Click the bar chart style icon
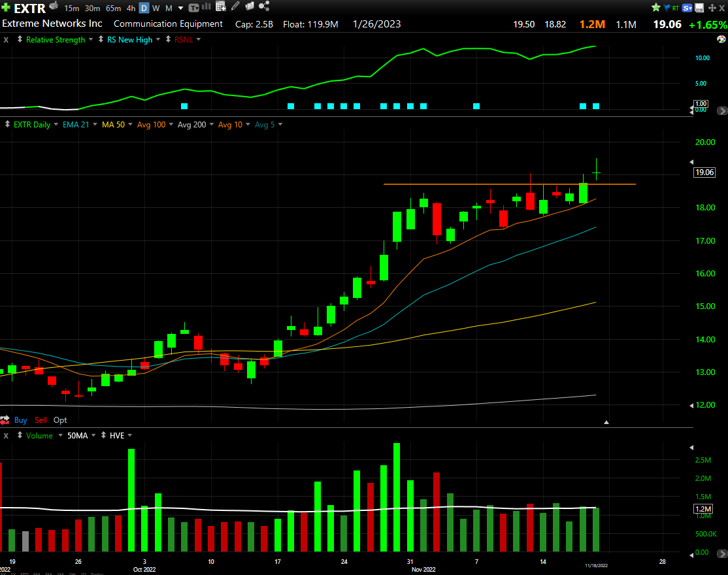The image size is (728, 575). 206,7
